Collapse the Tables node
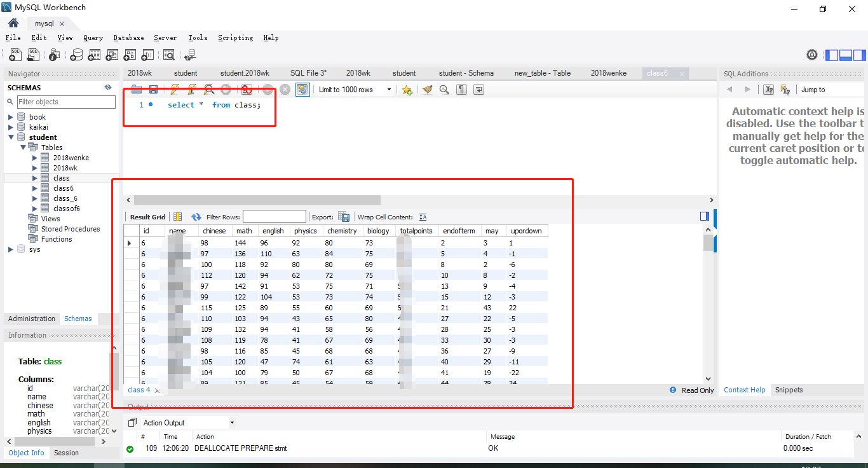This screenshot has height=468, width=868. 23,148
